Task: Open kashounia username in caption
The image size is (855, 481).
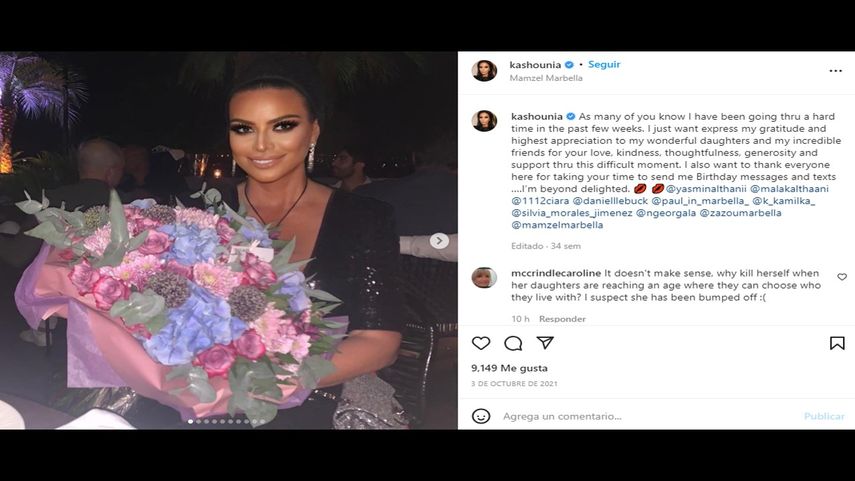Action: pyautogui.click(x=537, y=116)
